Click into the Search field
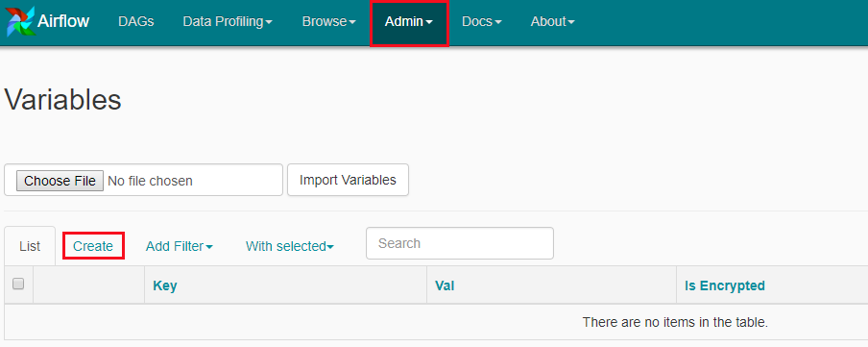The image size is (868, 347). click(460, 243)
